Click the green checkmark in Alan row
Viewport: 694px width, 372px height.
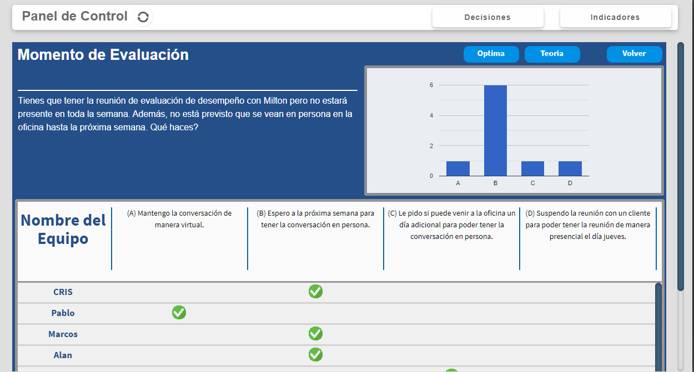tap(316, 354)
